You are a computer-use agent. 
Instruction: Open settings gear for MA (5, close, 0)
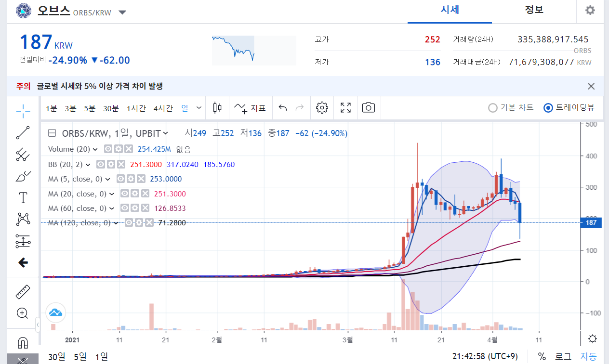[x=131, y=179]
